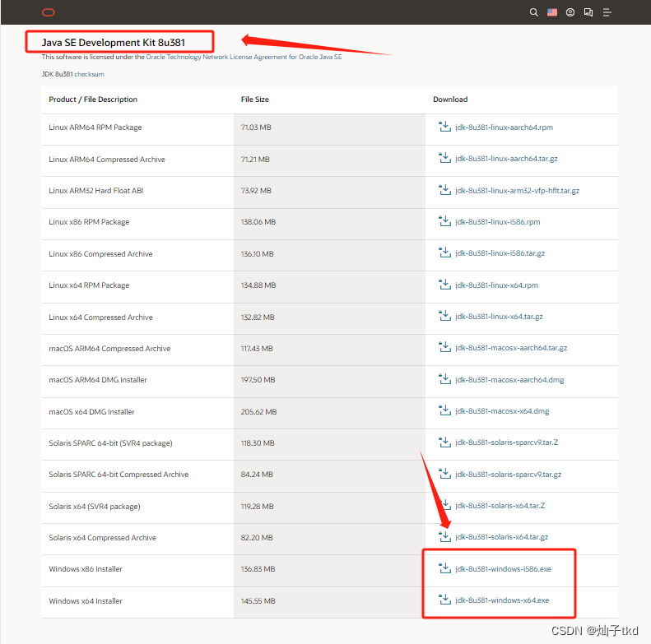The height and width of the screenshot is (644, 651).
Task: Click download icon for linux-arm32-vfp-hflt.tar.gz
Action: coord(444,190)
